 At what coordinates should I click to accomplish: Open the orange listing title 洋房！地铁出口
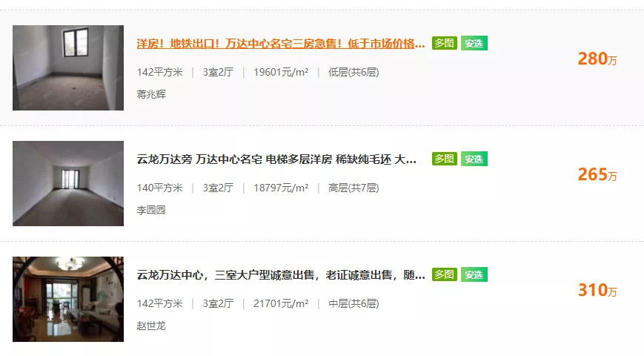[x=281, y=44]
